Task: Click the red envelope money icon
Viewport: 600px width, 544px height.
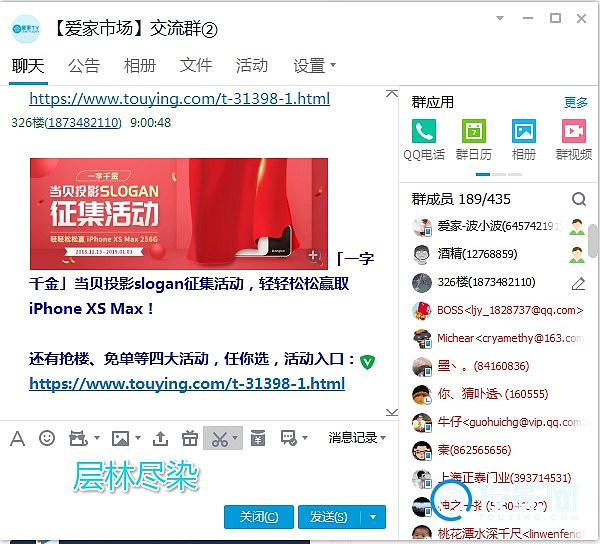Action: click(x=258, y=438)
